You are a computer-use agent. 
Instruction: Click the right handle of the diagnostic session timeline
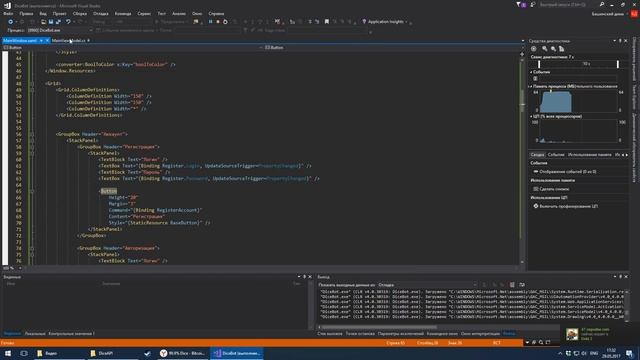(618, 64)
